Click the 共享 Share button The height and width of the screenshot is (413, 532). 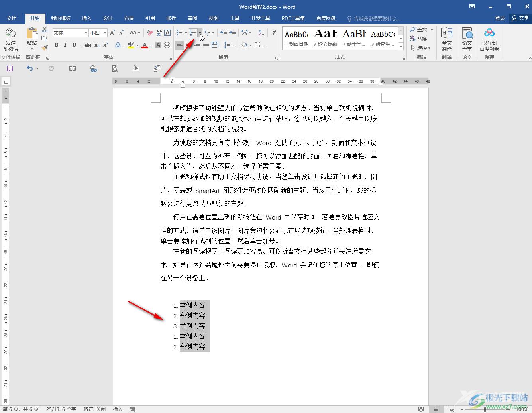520,18
